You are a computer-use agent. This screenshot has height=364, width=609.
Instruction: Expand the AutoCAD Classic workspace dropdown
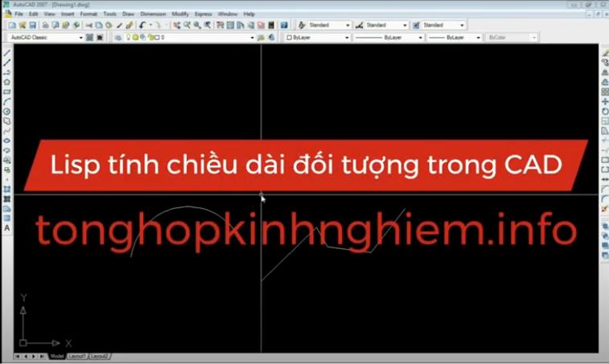80,38
